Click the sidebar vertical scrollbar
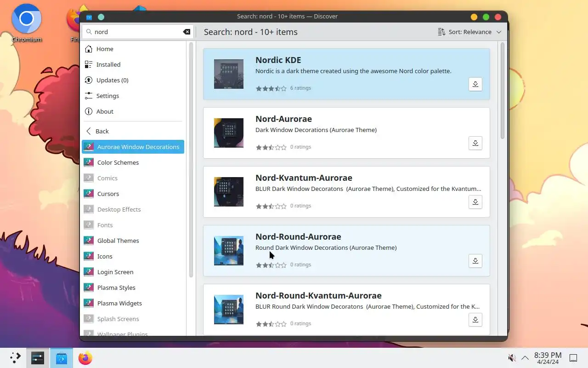The image size is (588, 368). pos(191,160)
